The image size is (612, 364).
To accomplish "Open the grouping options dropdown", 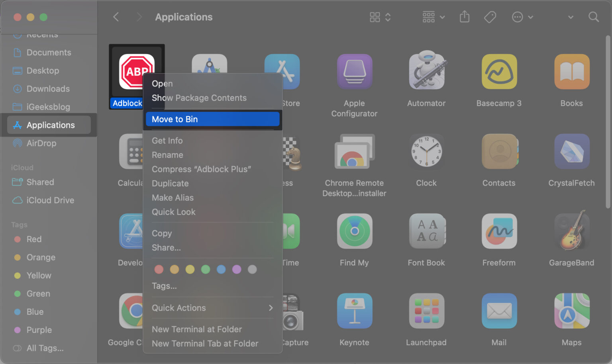I will click(433, 17).
